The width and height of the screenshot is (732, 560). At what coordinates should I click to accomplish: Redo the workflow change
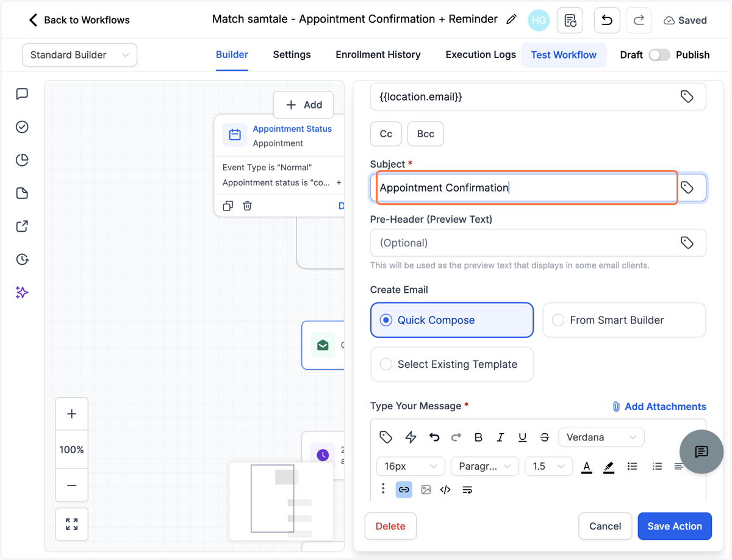click(639, 20)
